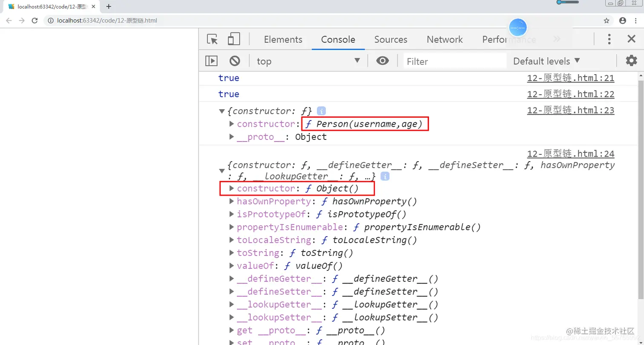
Task: Collapse the {constructor: f} object
Action: [221, 111]
